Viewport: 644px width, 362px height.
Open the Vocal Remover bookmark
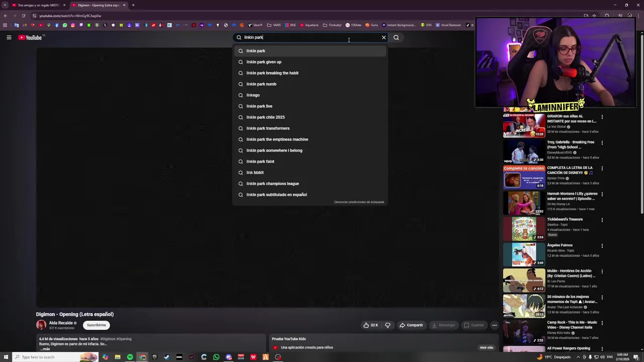pos(448,25)
